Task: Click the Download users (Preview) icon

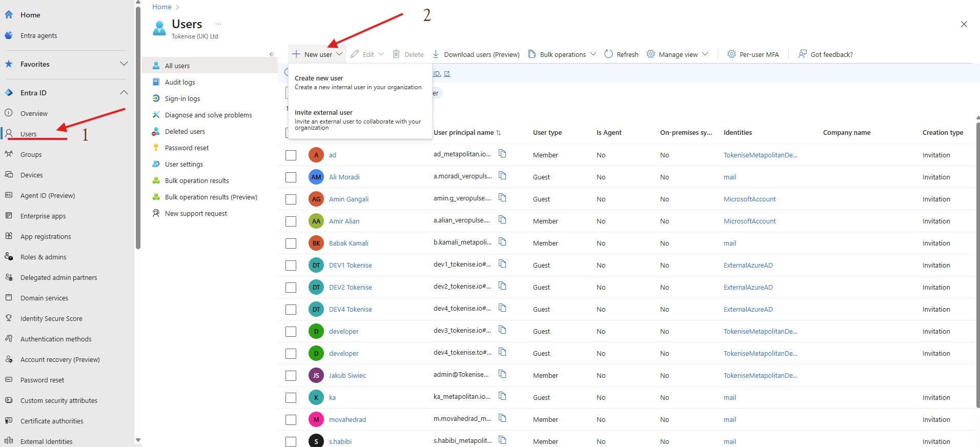Action: pos(436,54)
